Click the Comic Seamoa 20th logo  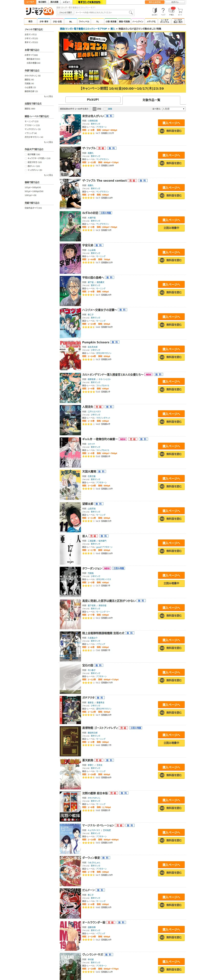(x=39, y=11)
